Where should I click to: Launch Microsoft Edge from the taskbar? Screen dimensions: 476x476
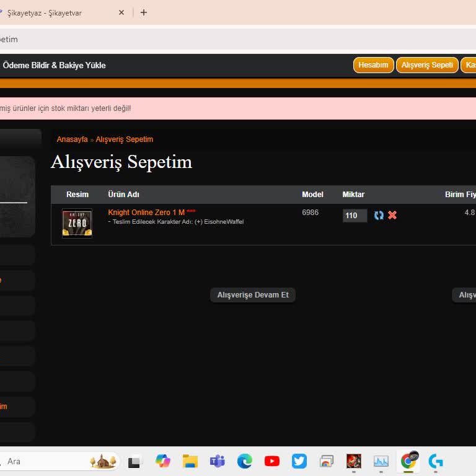coord(245,461)
